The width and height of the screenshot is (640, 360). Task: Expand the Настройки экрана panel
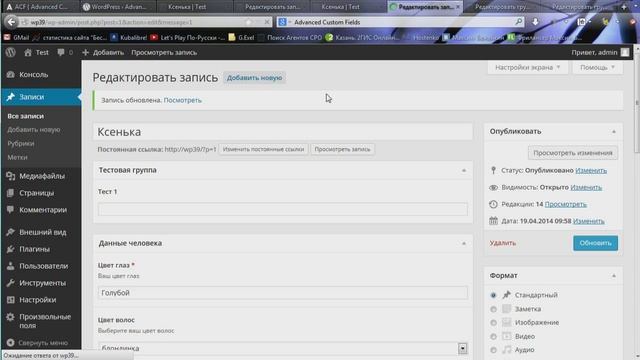point(527,67)
